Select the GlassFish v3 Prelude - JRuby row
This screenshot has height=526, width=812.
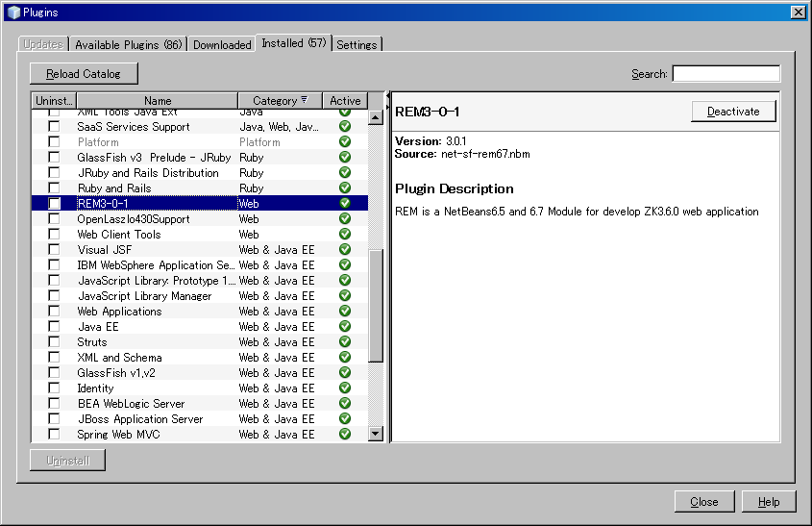tap(200, 157)
